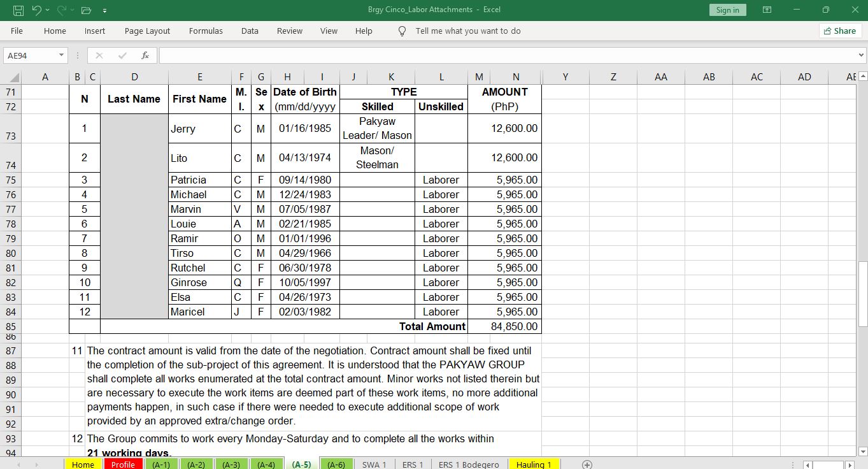Switch to the (A-6) sheet tab
The width and height of the screenshot is (868, 469).
click(336, 465)
